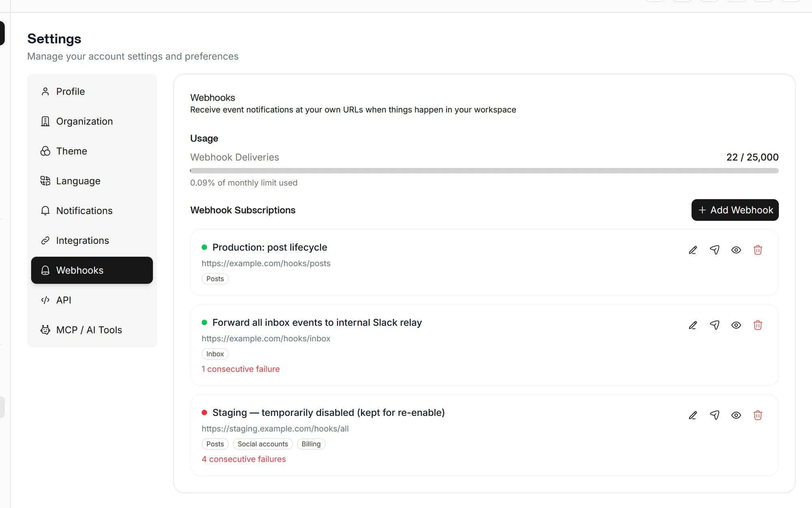
Task: Edit the Staging temporarily disabled webhook
Action: pyautogui.click(x=693, y=415)
